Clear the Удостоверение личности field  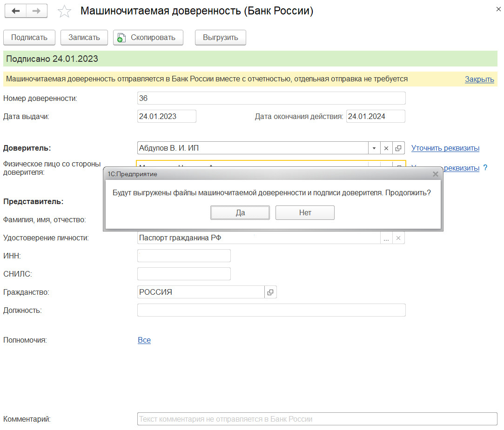coord(398,238)
